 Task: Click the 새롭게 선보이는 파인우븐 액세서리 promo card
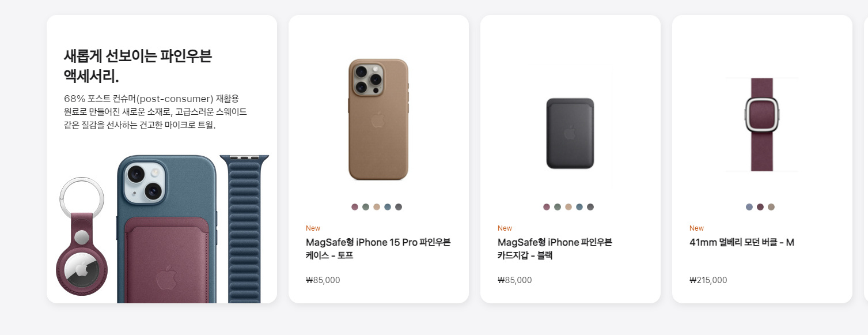[162, 159]
